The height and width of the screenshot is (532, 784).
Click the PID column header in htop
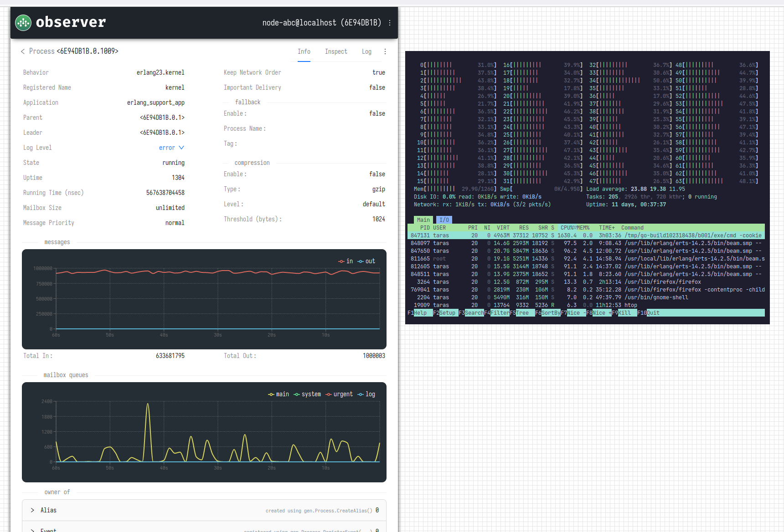pyautogui.click(x=425, y=228)
